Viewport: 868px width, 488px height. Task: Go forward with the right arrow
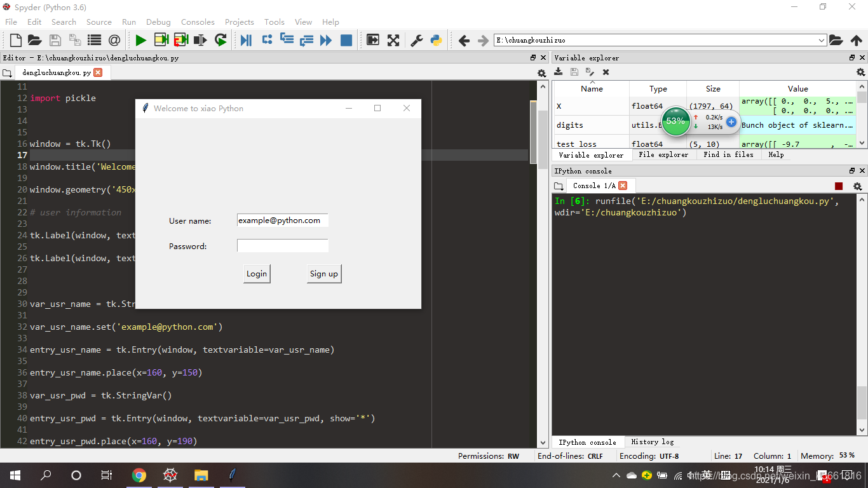point(483,41)
